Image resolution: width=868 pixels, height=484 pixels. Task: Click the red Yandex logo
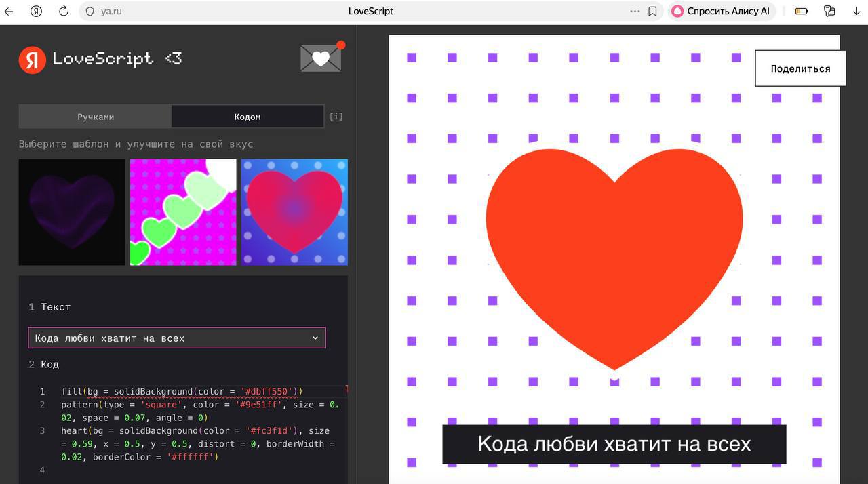[x=32, y=60]
